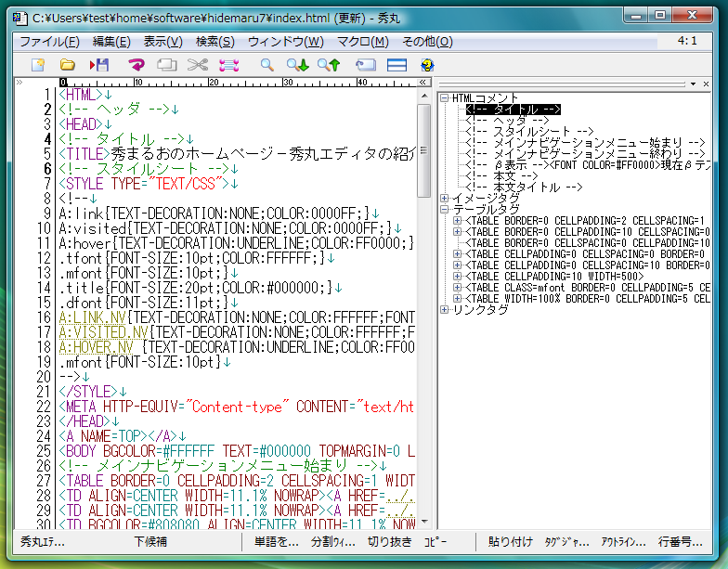Expand the イメージタグ tree node

(x=444, y=199)
